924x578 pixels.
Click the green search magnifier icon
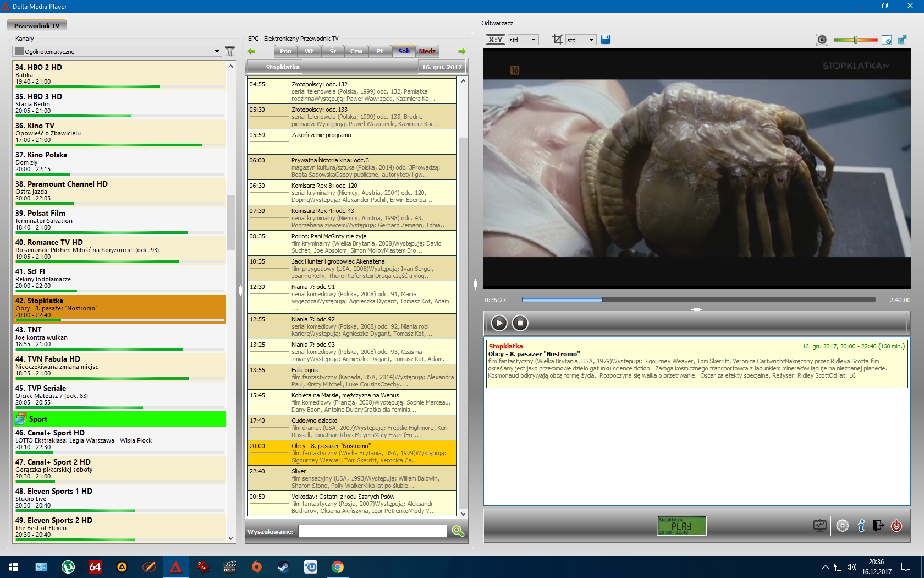458,531
